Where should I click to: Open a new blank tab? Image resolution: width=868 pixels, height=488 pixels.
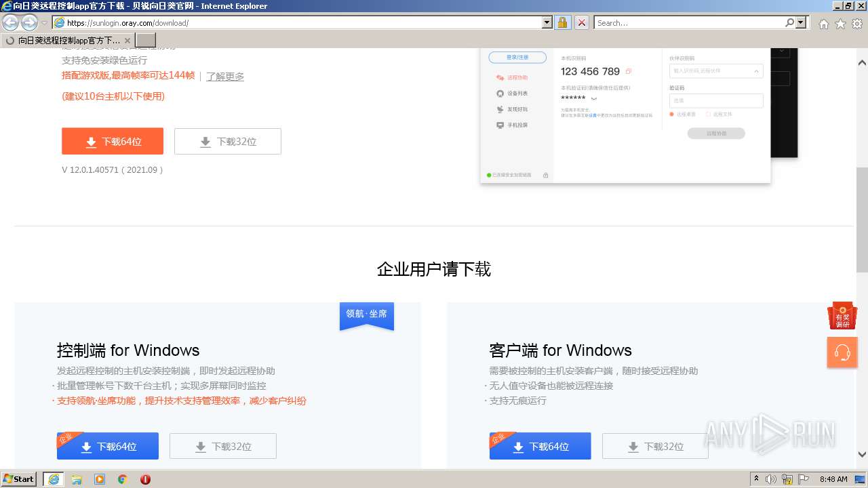[x=146, y=41]
